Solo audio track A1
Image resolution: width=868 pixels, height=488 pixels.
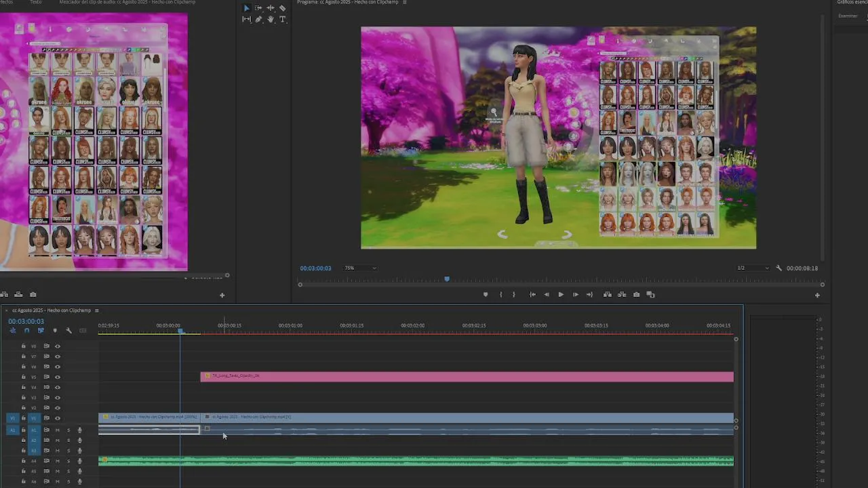tap(68, 430)
